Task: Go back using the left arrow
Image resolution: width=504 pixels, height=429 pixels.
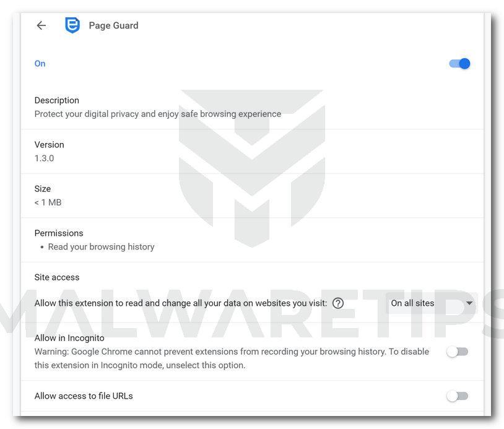Action: tap(41, 25)
